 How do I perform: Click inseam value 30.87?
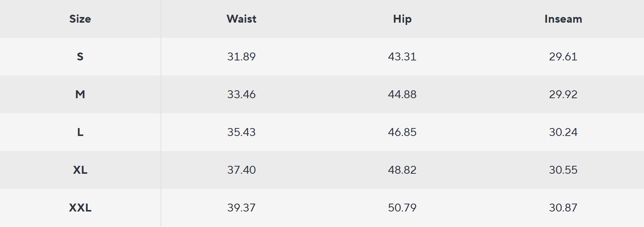click(x=563, y=208)
